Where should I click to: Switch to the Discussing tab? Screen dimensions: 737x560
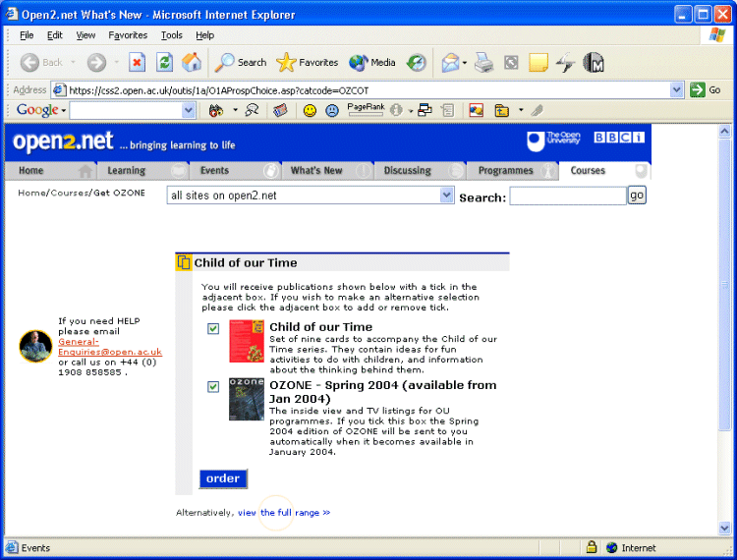pyautogui.click(x=421, y=171)
